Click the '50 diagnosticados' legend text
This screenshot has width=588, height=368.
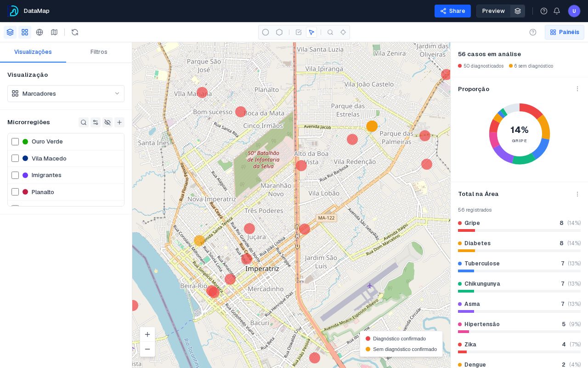483,66
